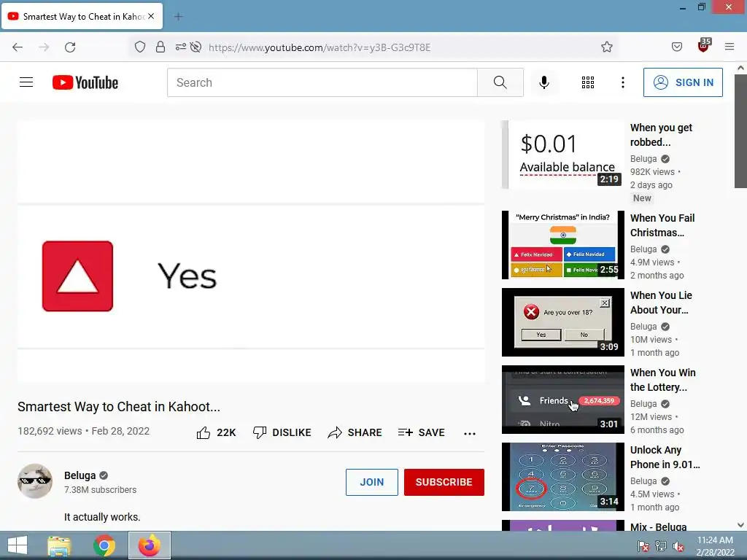Open YouTube settings three-dot menu
Image resolution: width=747 pixels, height=560 pixels.
[623, 82]
